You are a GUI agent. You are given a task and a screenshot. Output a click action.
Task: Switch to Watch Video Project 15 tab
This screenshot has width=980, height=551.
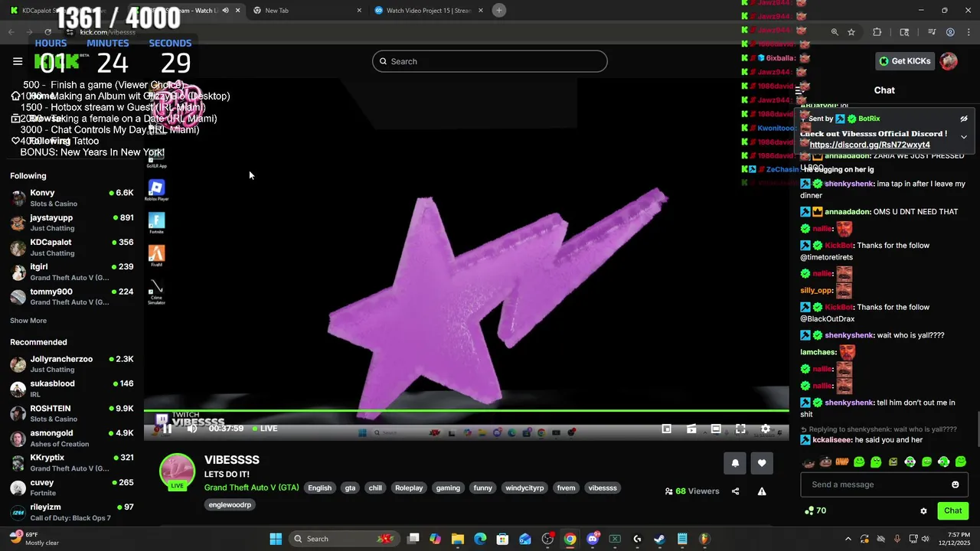coord(429,11)
